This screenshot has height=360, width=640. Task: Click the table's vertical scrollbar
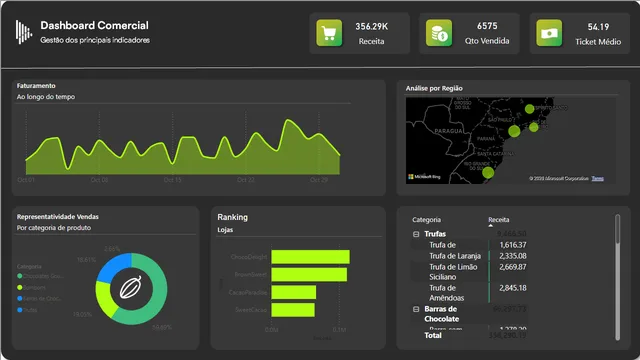tap(618, 277)
